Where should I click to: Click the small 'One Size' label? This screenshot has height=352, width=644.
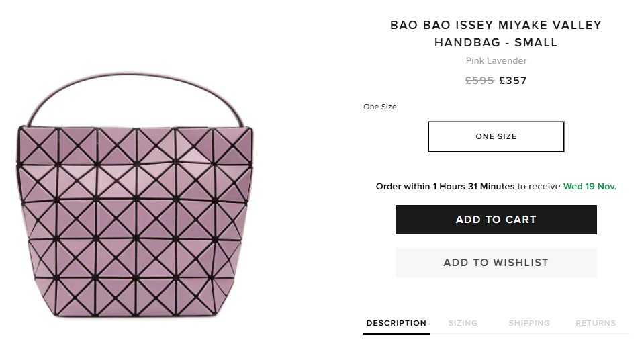(380, 107)
